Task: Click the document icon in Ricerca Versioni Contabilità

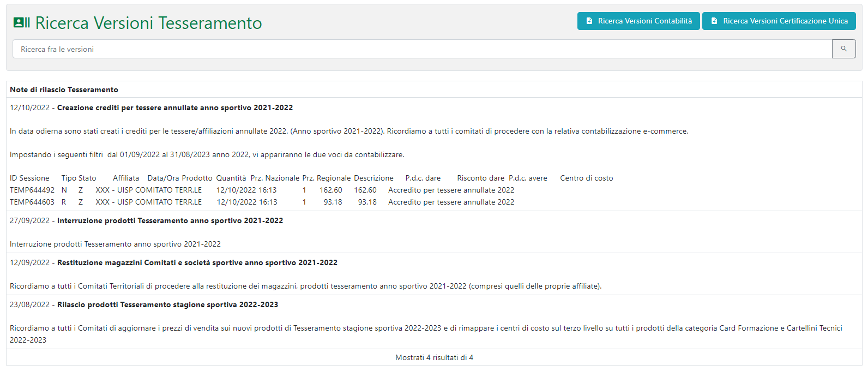Action: point(589,21)
